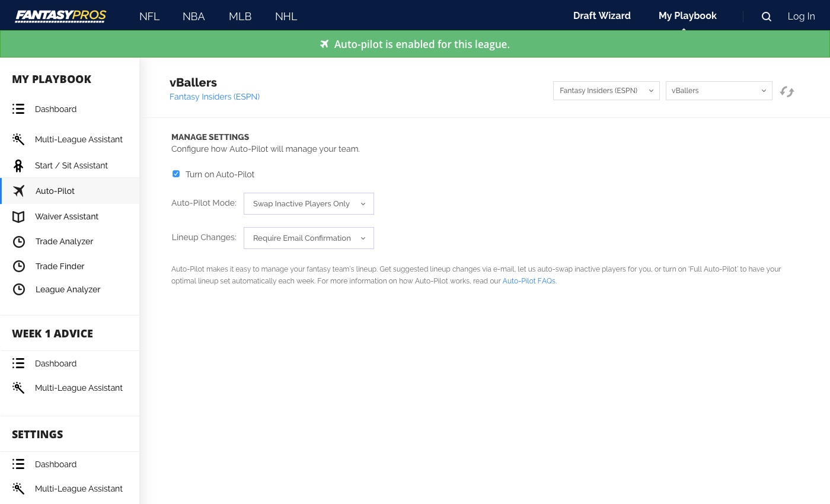Click the Trade Finder clock icon
830x504 pixels.
point(19,266)
